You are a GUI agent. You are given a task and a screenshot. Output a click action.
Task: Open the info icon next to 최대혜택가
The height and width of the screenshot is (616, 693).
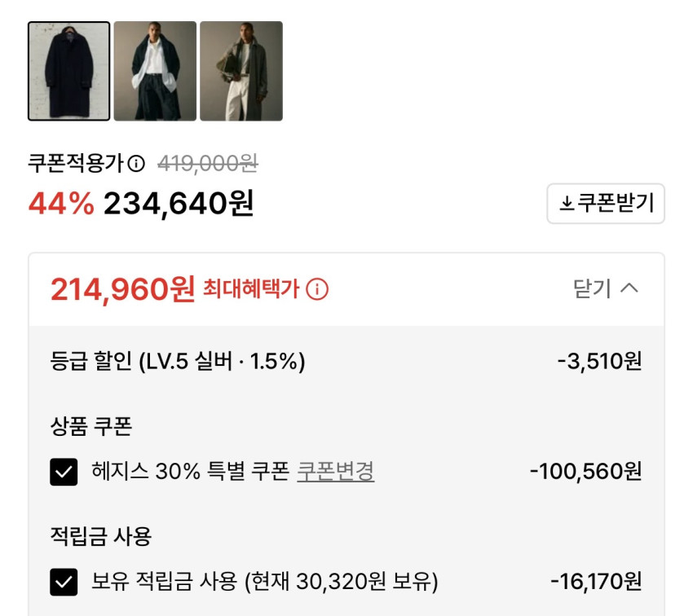coord(318,289)
